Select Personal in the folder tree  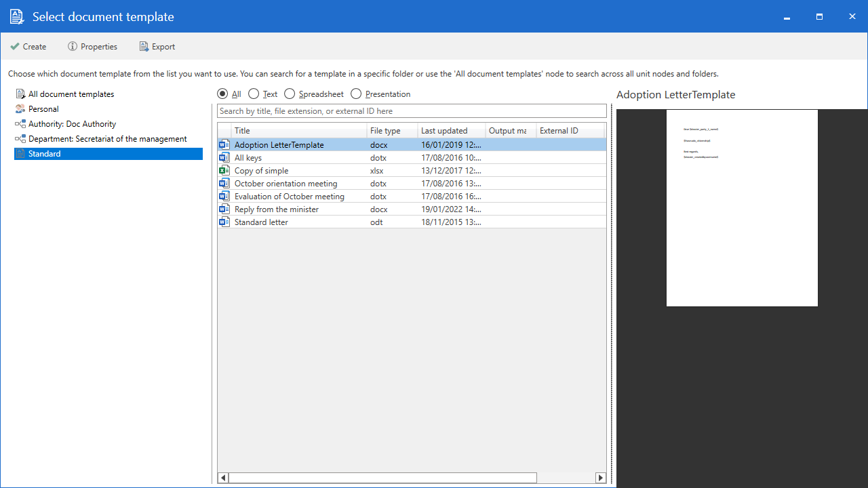pos(43,109)
